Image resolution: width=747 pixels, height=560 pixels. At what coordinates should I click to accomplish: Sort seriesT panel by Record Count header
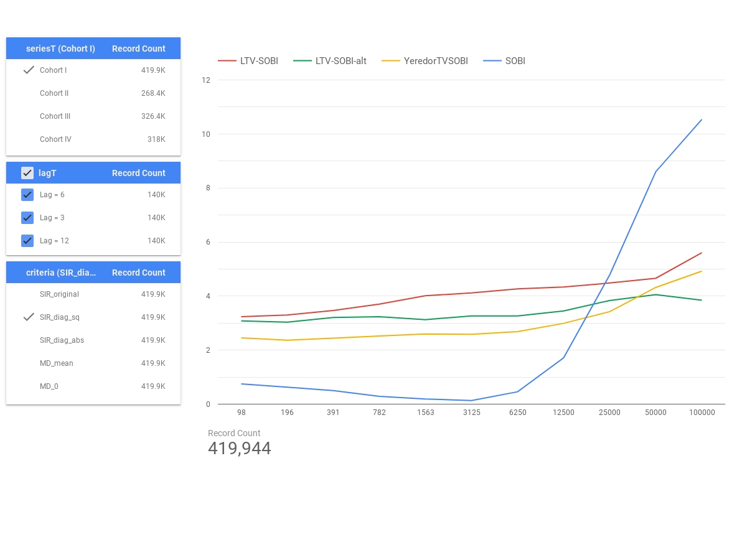tap(138, 48)
